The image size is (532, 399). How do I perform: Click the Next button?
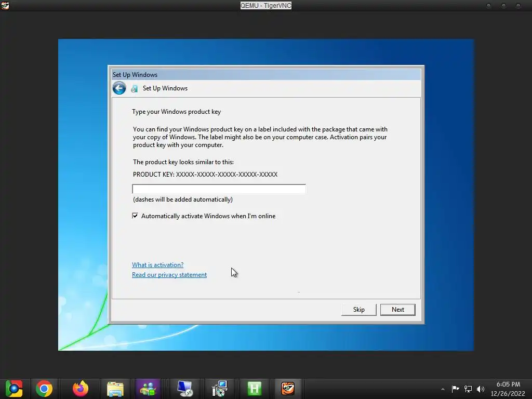point(397,310)
